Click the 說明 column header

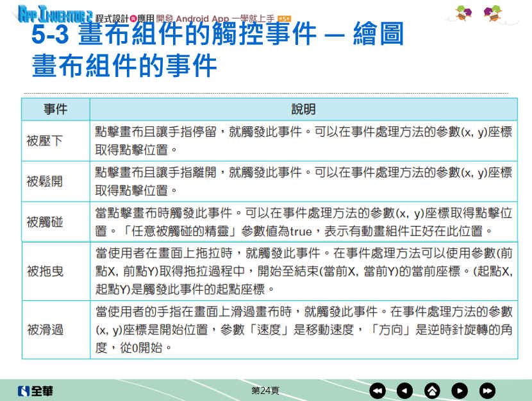(x=303, y=109)
